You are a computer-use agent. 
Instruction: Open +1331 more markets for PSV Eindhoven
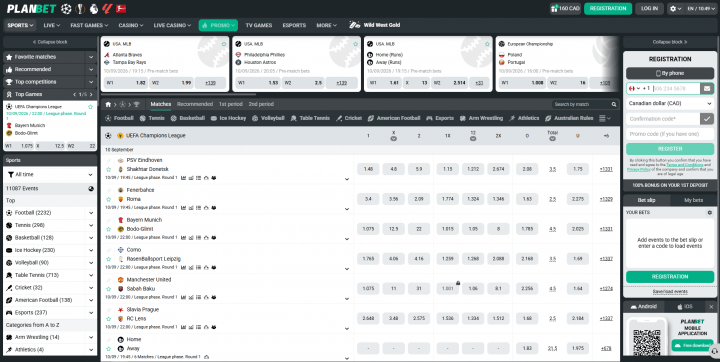coord(606,169)
